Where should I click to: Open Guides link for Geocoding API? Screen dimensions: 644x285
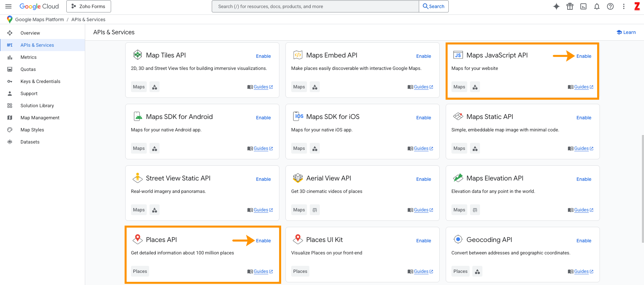click(x=581, y=272)
